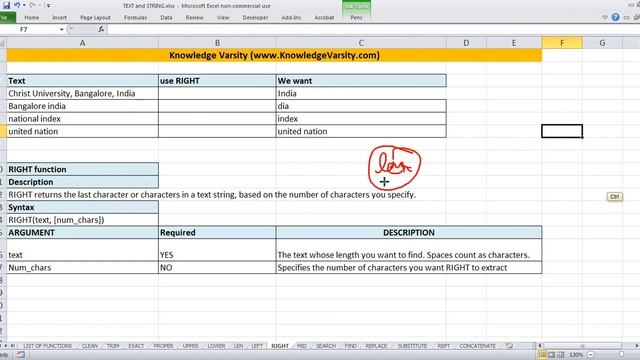Click the minimize ribbon caret icon

[x=605, y=18]
